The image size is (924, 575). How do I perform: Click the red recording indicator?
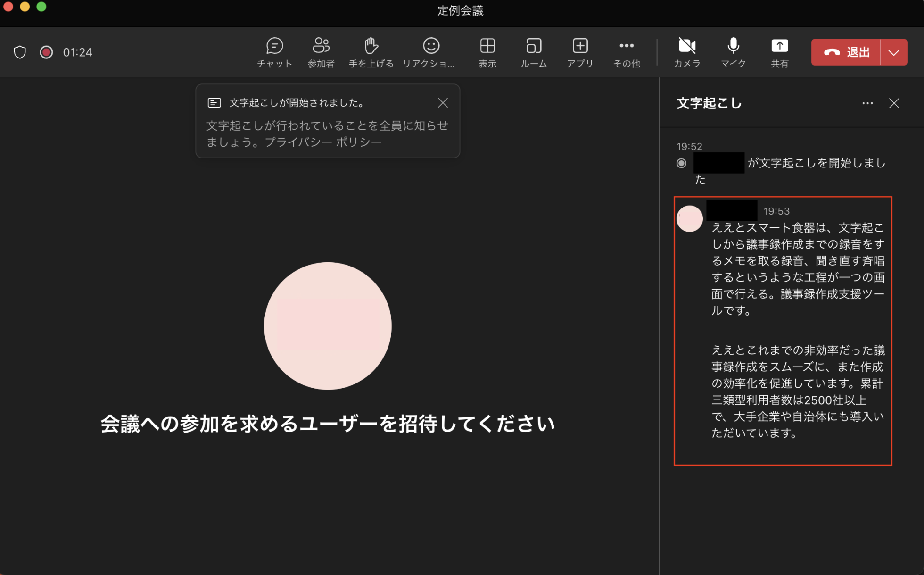pyautogui.click(x=46, y=52)
